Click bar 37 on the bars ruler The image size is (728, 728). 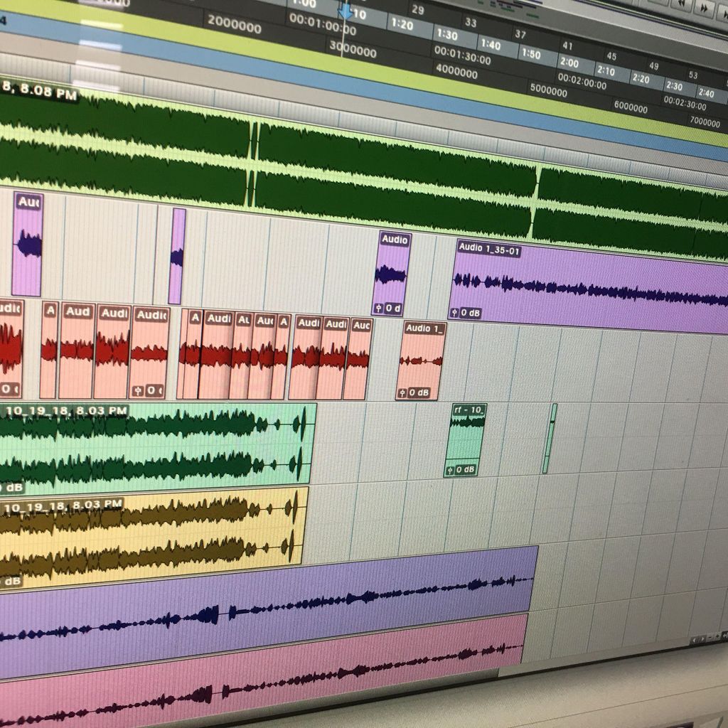point(520,34)
